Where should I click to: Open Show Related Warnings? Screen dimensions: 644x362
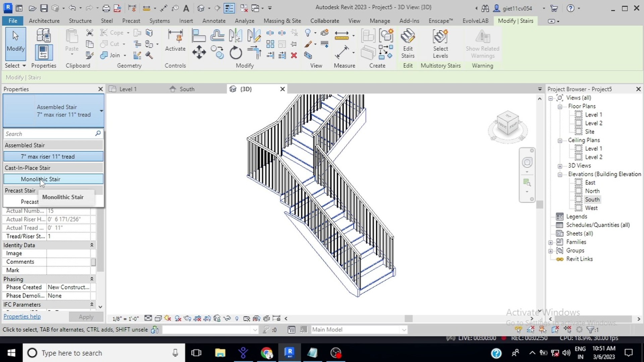coord(482,42)
